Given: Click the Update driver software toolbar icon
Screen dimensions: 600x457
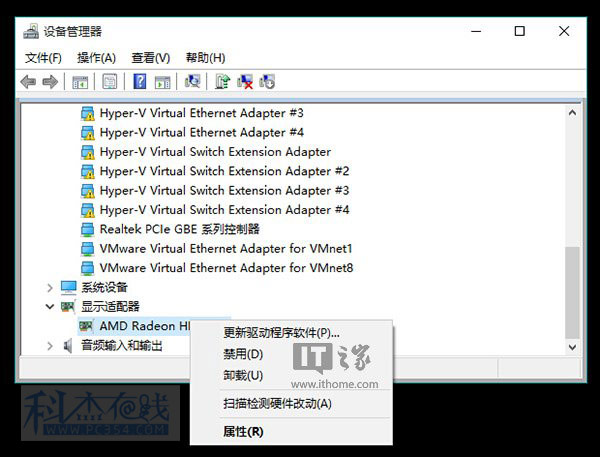Looking at the screenshot, I should [x=223, y=82].
